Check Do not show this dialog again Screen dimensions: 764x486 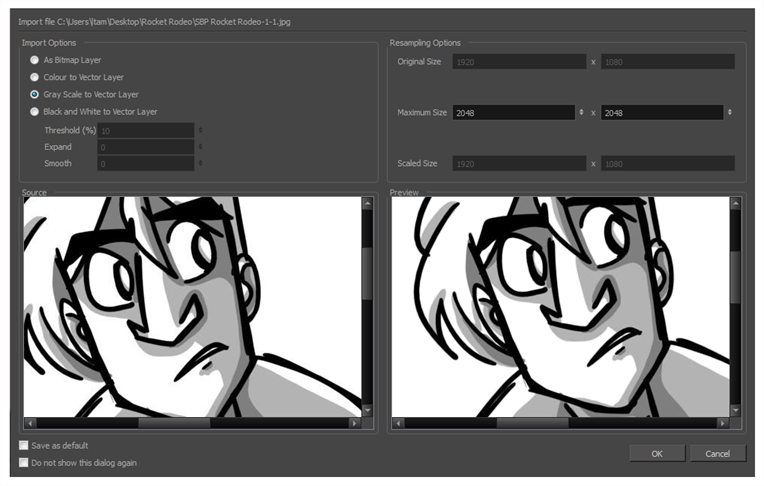[x=24, y=462]
